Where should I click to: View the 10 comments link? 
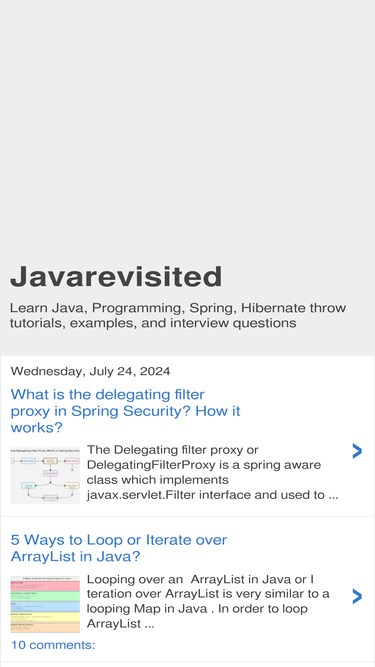pyautogui.click(x=53, y=645)
